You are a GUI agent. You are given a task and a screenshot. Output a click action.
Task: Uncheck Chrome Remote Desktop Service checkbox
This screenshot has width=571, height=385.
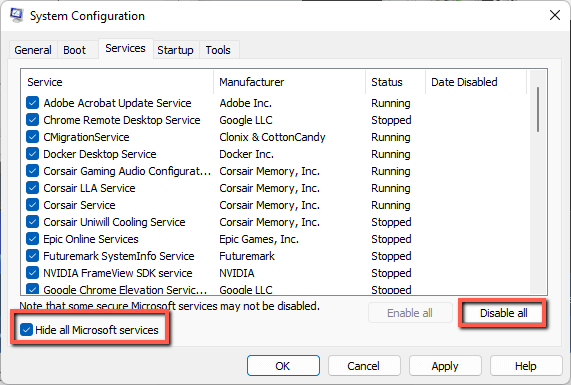(x=32, y=120)
